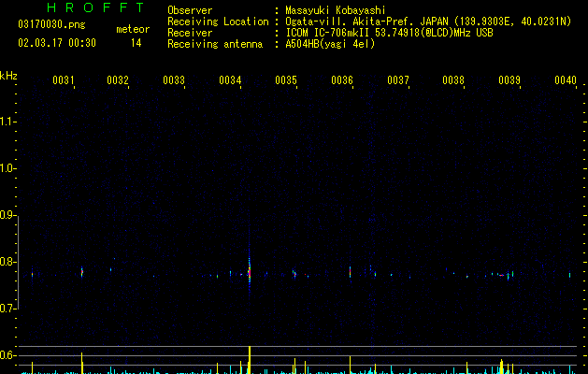Click the Receiving antenna label
Viewport: 588px width, 374px height.
tap(215, 44)
